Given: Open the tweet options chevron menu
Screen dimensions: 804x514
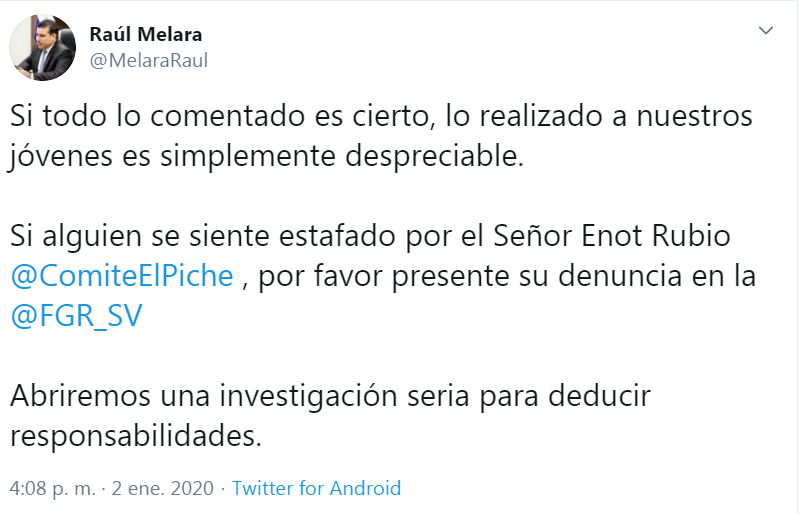Looking at the screenshot, I should click(x=766, y=32).
